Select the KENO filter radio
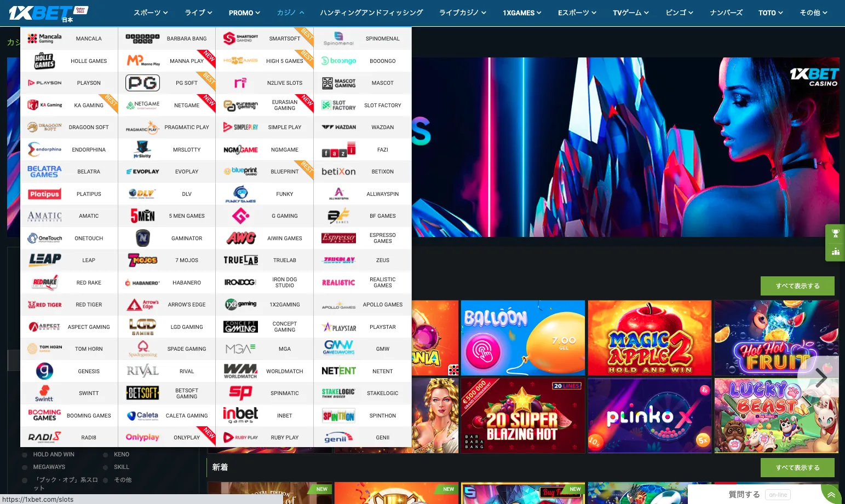The width and height of the screenshot is (845, 504). pos(105,455)
